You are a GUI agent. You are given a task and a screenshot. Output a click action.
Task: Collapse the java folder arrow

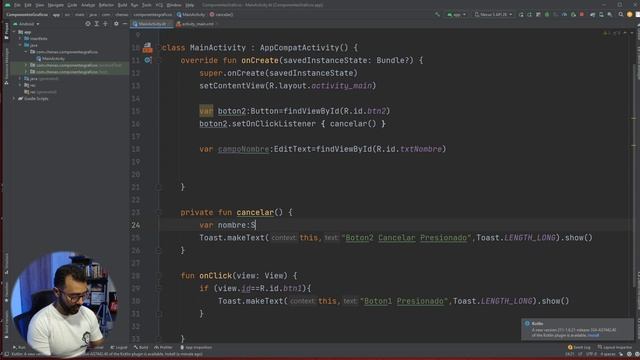point(20,45)
